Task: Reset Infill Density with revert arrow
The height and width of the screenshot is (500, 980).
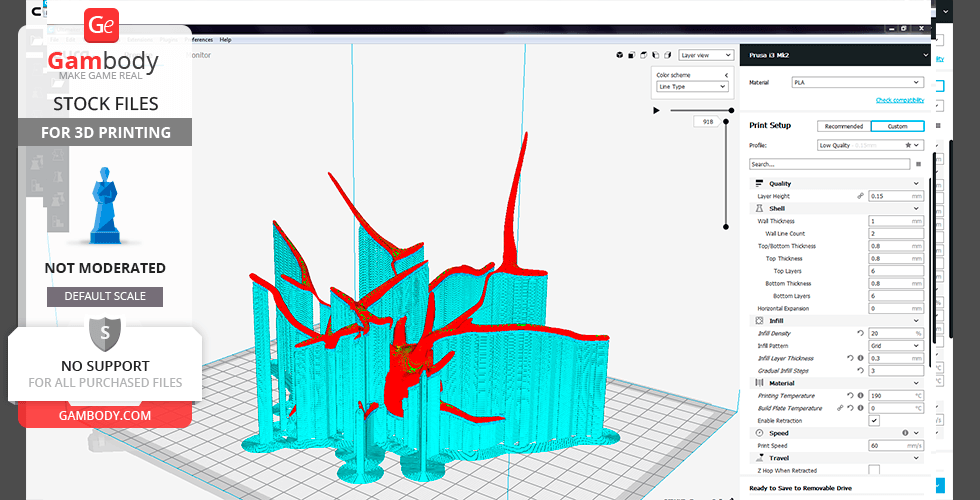Action: tap(860, 333)
